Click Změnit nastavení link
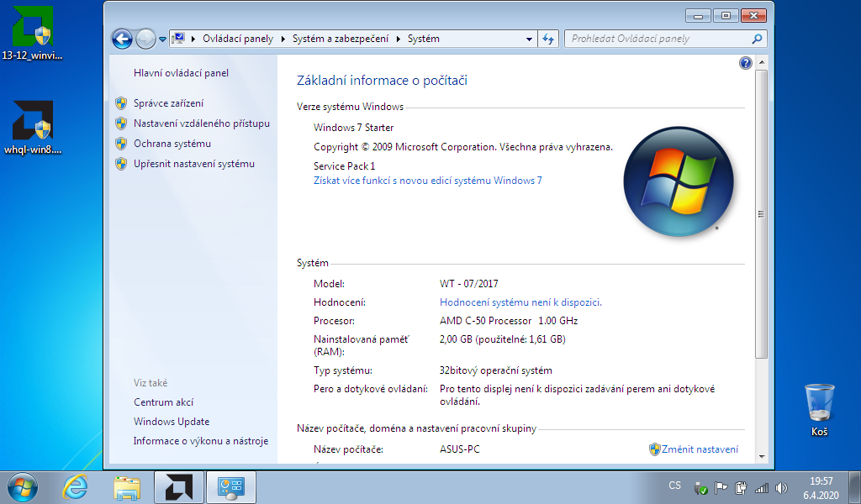The image size is (861, 504). (700, 449)
